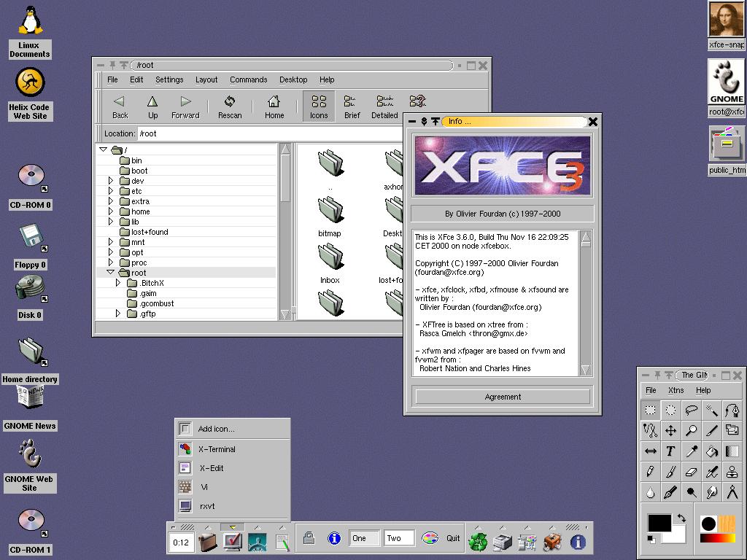Click the Agreement button in Info window
Image resolution: width=747 pixels, height=560 pixels.
tap(503, 397)
